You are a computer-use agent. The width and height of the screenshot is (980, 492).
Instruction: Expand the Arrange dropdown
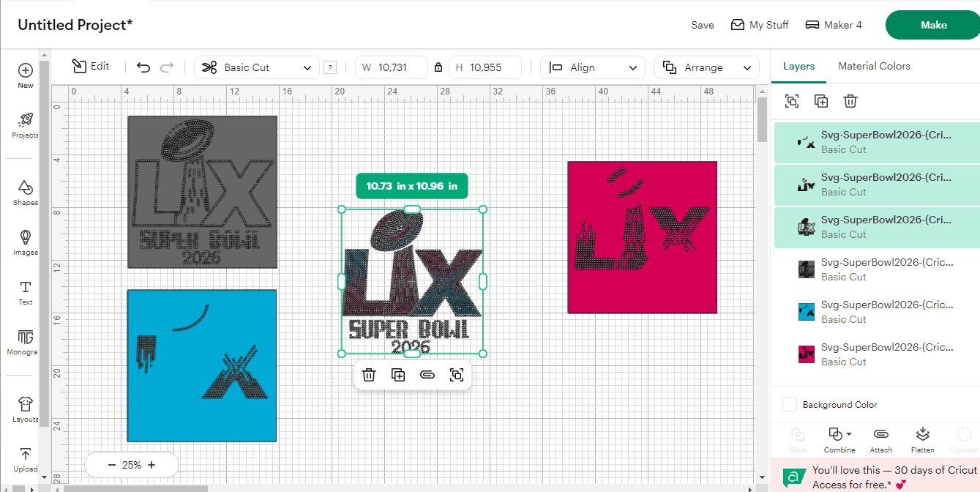707,67
